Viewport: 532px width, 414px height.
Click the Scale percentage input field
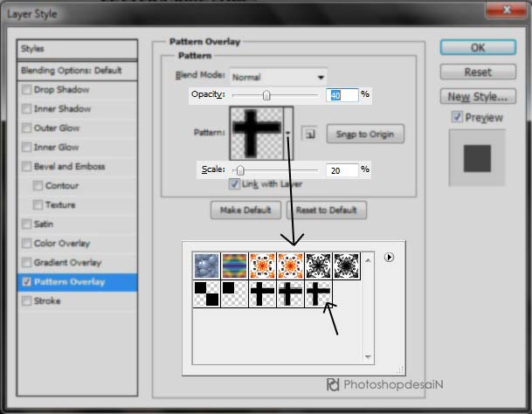click(342, 169)
